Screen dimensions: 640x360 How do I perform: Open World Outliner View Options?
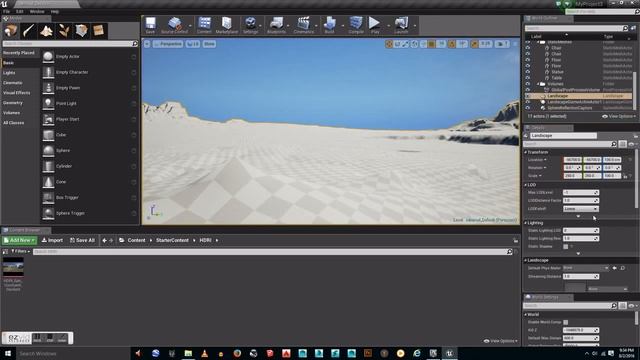(619, 116)
